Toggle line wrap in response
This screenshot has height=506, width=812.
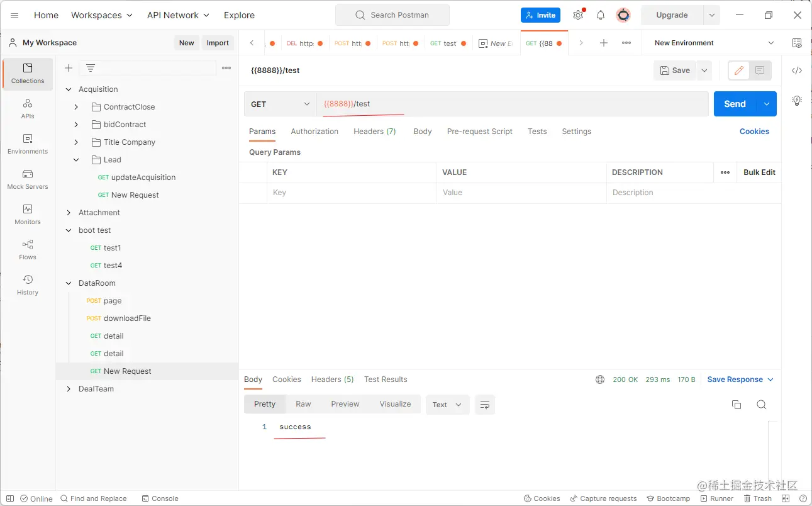[485, 405]
